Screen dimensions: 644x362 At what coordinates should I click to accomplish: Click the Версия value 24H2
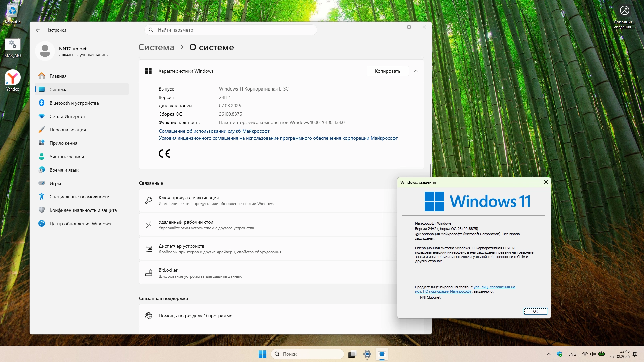[224, 97]
